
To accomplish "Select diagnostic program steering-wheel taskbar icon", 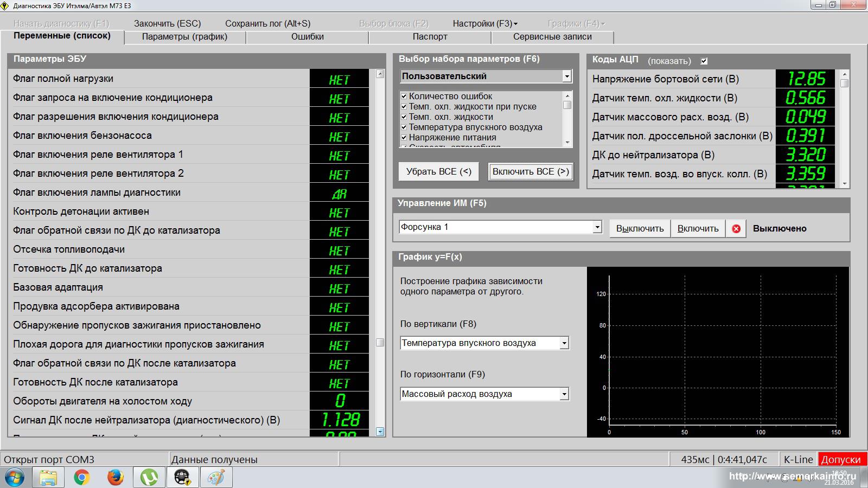I will click(183, 478).
